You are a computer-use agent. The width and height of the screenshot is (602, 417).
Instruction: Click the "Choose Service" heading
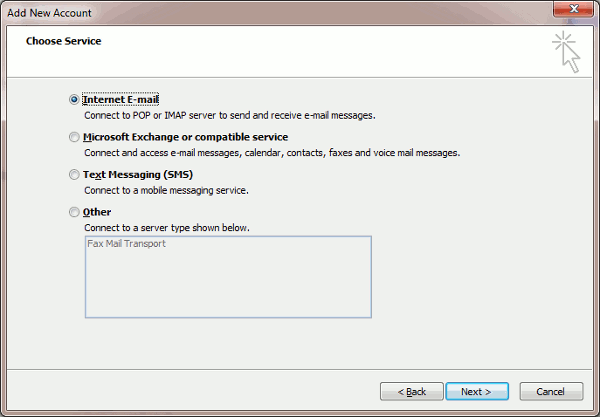(x=63, y=41)
